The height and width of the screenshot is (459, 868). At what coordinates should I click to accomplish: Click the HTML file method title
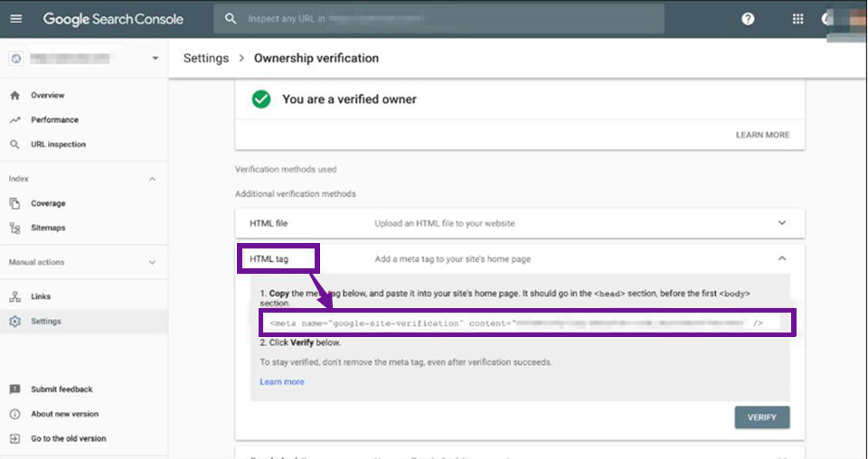click(269, 223)
